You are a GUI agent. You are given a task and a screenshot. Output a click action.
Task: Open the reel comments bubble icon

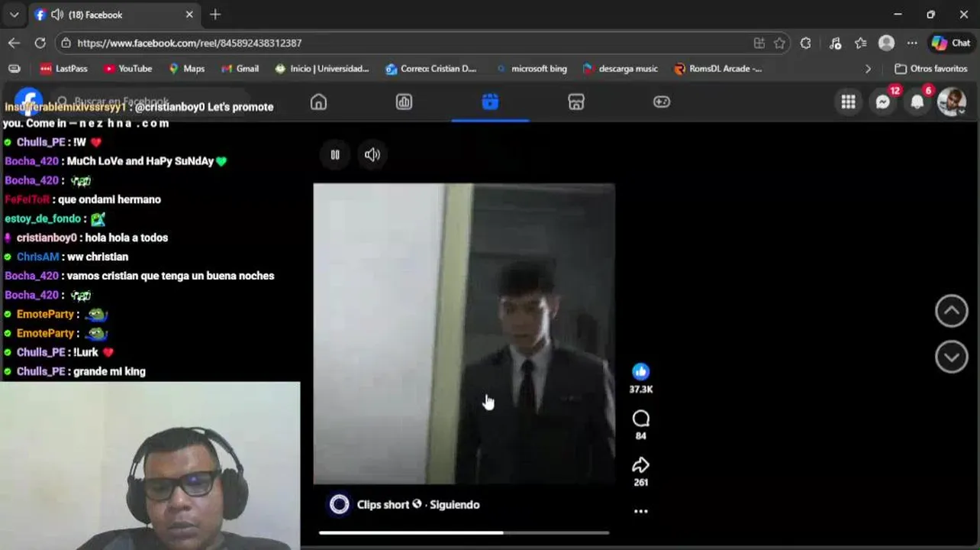[x=641, y=418]
